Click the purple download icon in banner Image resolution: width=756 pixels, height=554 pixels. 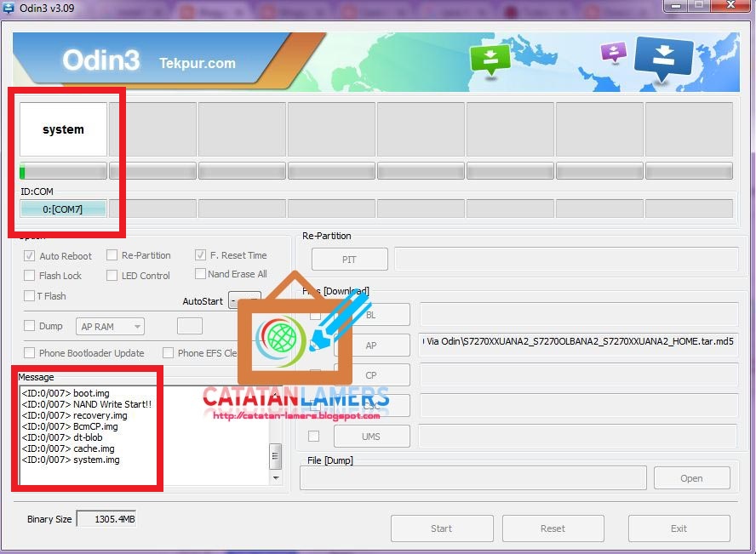pos(613,52)
